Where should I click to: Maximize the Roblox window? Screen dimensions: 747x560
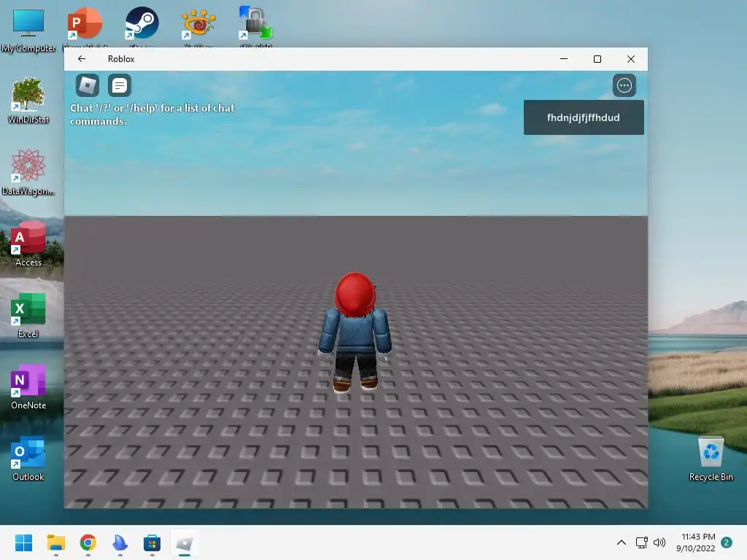[597, 58]
